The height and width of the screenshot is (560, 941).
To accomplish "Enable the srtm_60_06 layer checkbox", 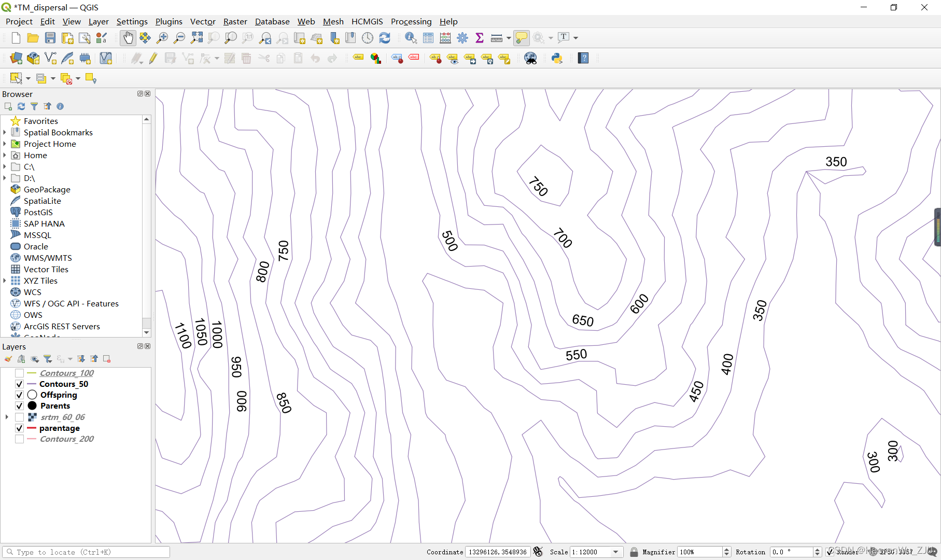I will tap(19, 417).
